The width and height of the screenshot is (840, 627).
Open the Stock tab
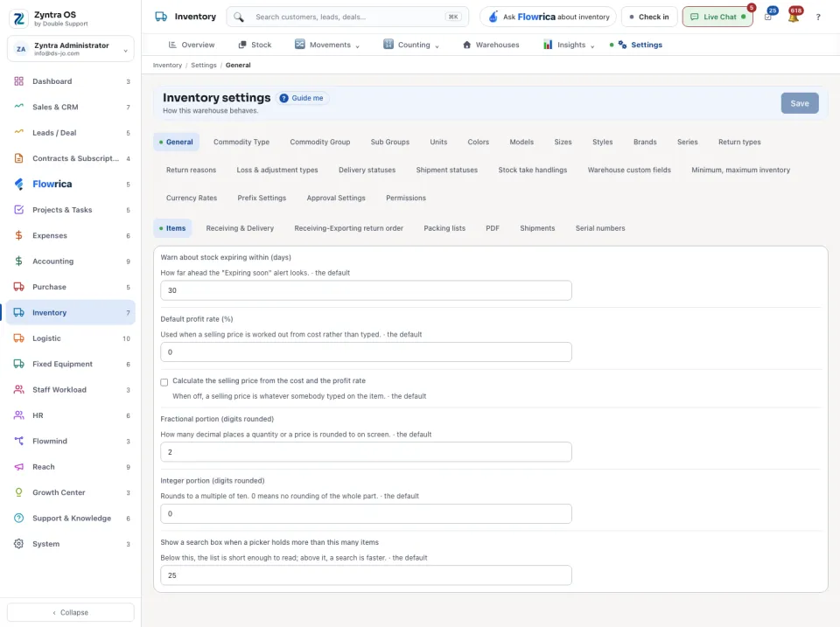click(x=255, y=45)
